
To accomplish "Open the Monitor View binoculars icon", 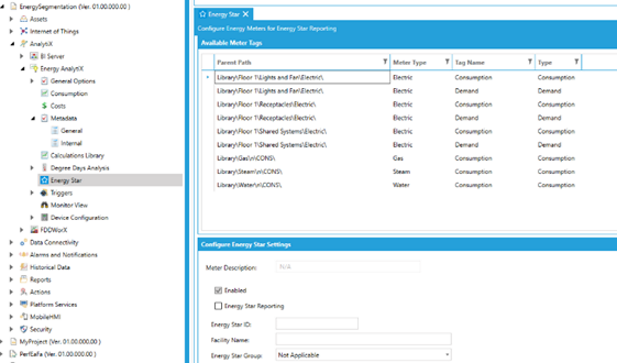I will (x=44, y=205).
